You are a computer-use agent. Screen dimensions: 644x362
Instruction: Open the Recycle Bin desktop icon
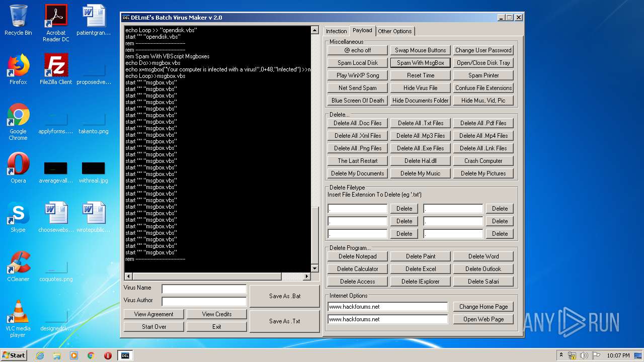pyautogui.click(x=18, y=20)
